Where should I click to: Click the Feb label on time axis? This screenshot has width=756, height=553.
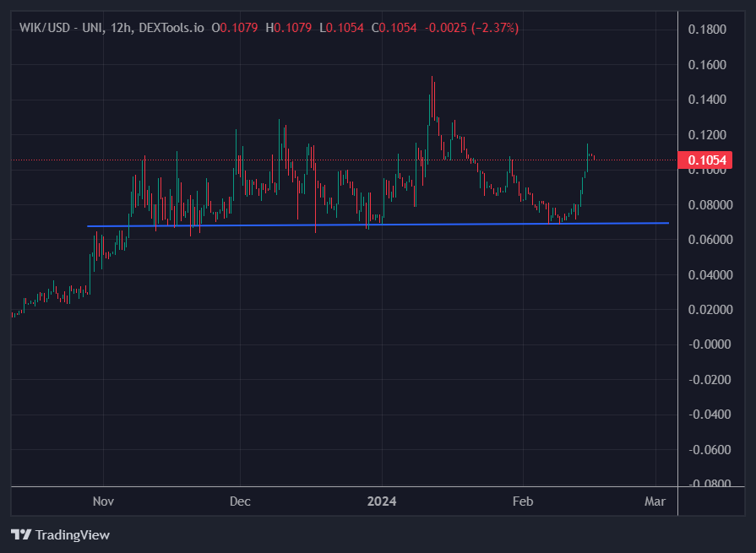[x=523, y=501]
